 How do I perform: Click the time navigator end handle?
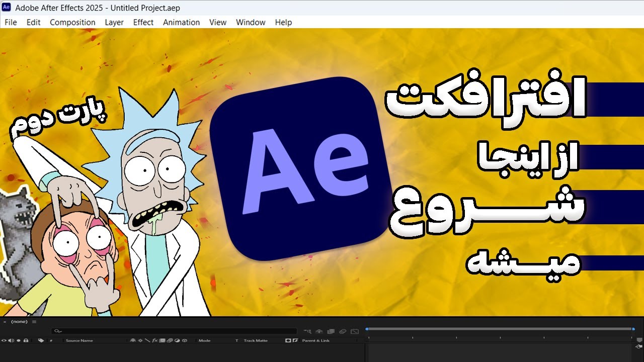coord(633,329)
